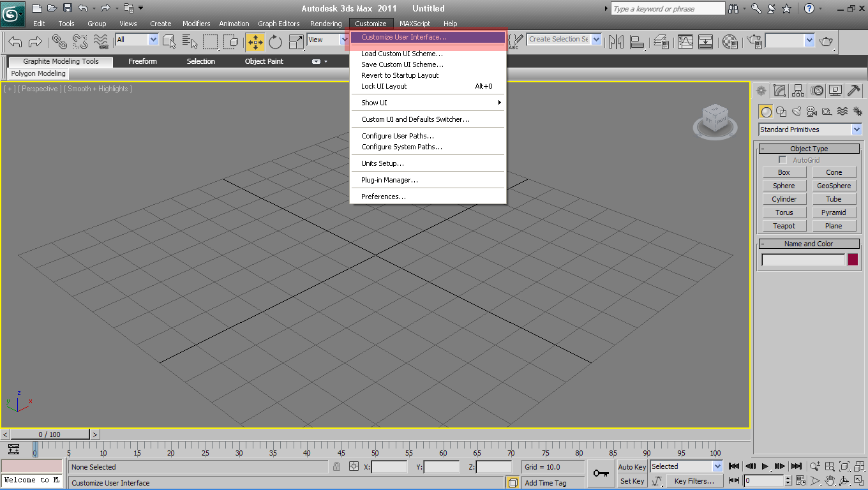This screenshot has height=490, width=868.
Task: Select the Select and Move tool
Action: pyautogui.click(x=255, y=41)
